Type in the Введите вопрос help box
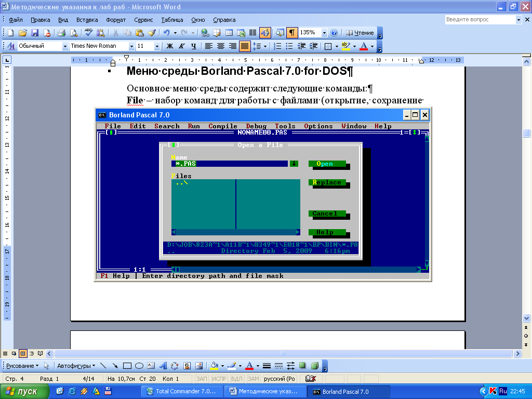The height and width of the screenshot is (399, 532). tap(480, 20)
